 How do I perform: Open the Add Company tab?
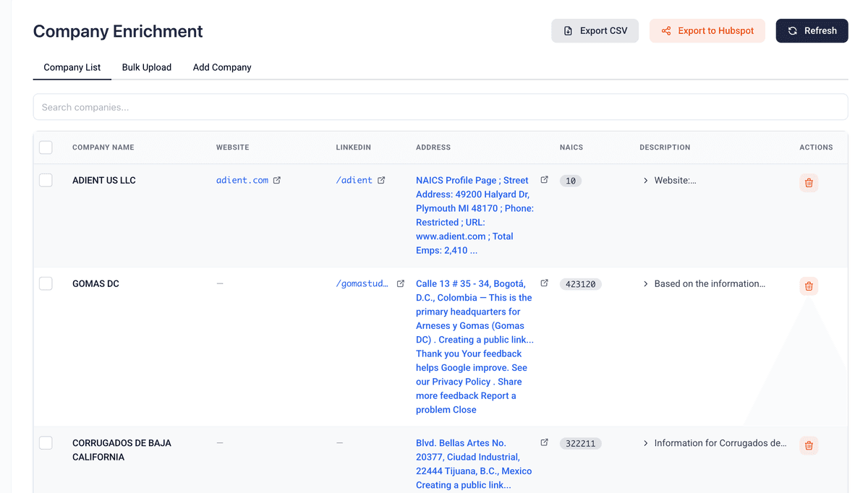(x=222, y=67)
